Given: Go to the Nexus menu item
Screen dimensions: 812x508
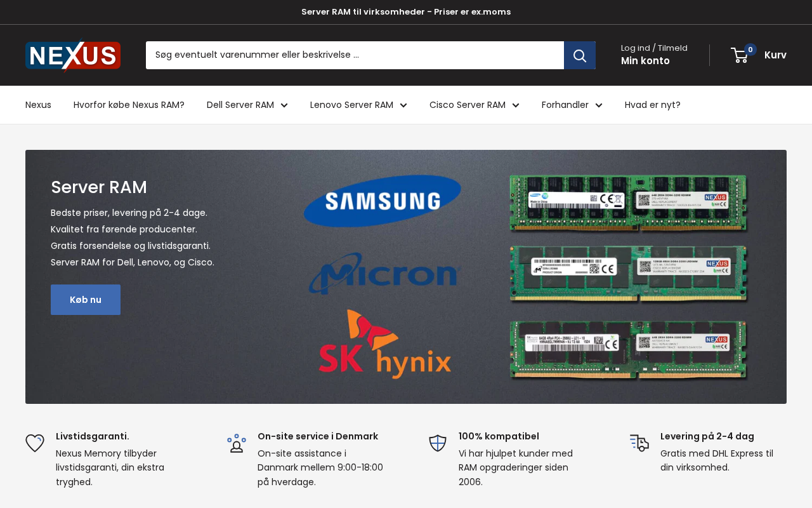Looking at the screenshot, I should pyautogui.click(x=38, y=105).
